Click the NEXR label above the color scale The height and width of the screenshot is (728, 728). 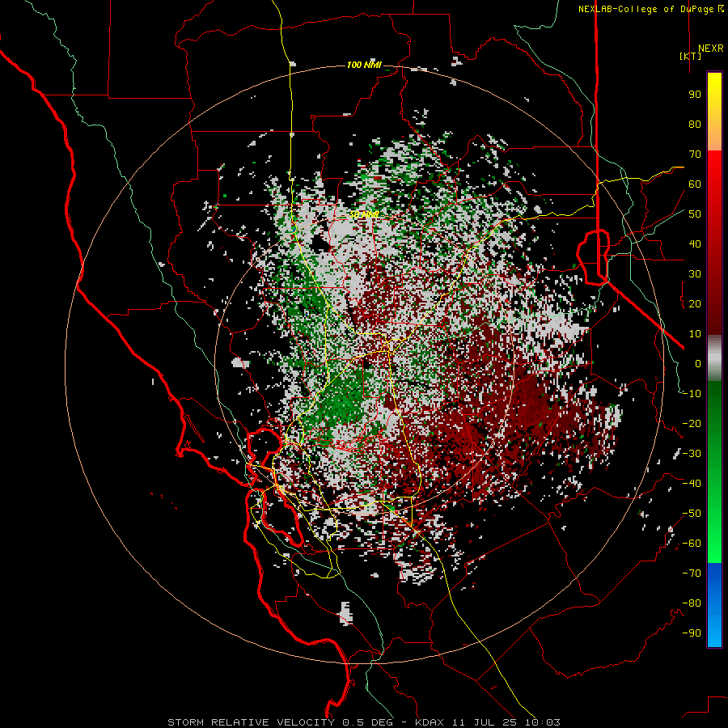click(x=710, y=49)
